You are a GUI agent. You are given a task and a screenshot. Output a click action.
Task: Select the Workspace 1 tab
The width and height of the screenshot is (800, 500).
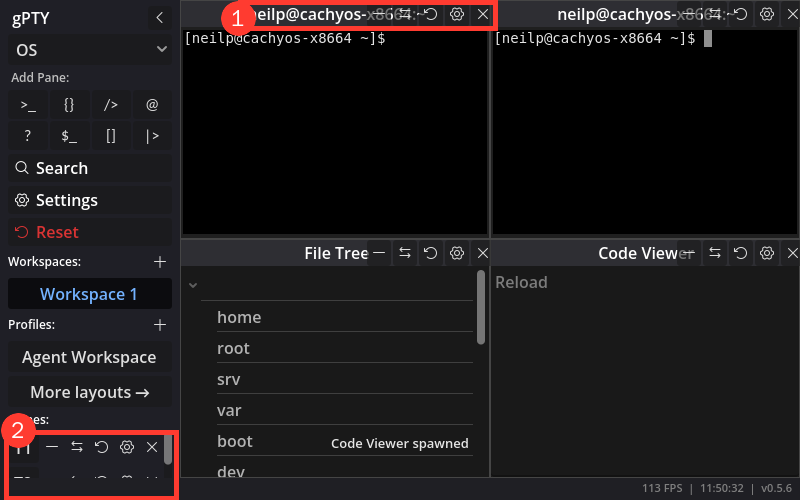pos(90,294)
